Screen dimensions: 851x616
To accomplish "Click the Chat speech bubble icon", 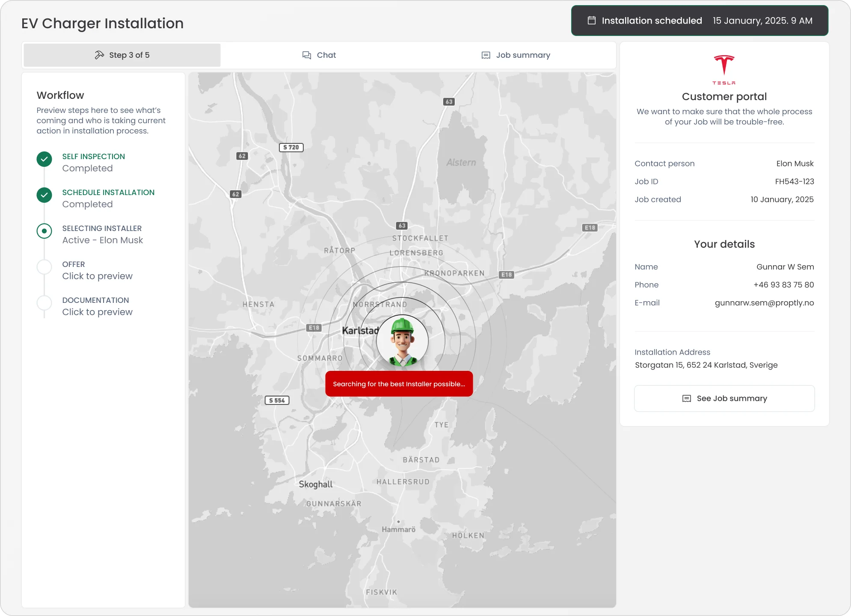I will (307, 55).
